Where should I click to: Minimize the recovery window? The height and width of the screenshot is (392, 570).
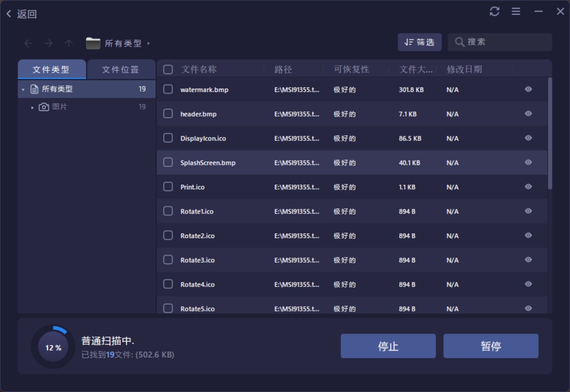pyautogui.click(x=538, y=11)
